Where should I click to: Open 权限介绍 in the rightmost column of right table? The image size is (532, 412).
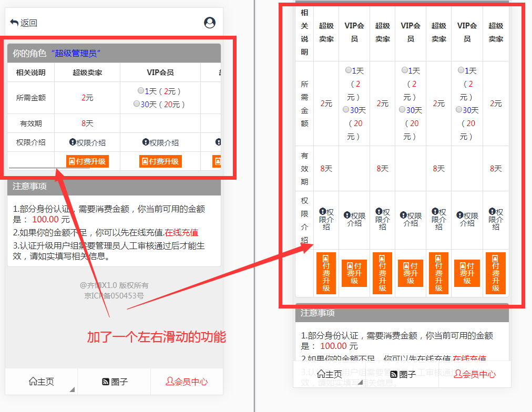point(492,211)
